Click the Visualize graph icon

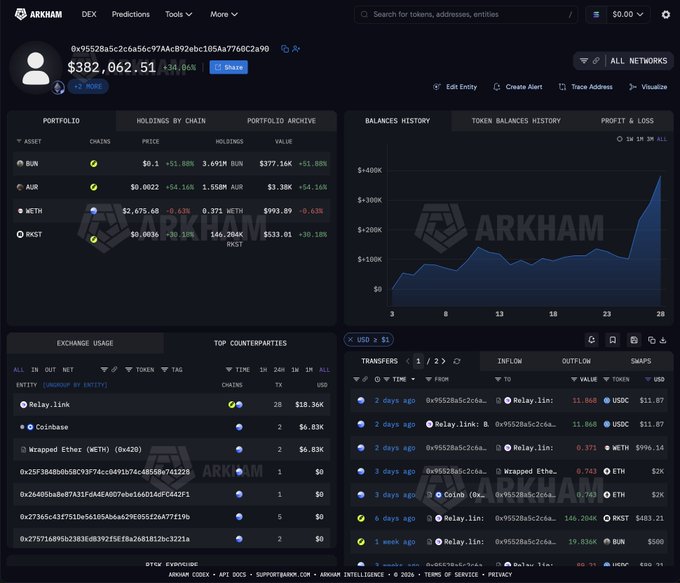[x=633, y=87]
